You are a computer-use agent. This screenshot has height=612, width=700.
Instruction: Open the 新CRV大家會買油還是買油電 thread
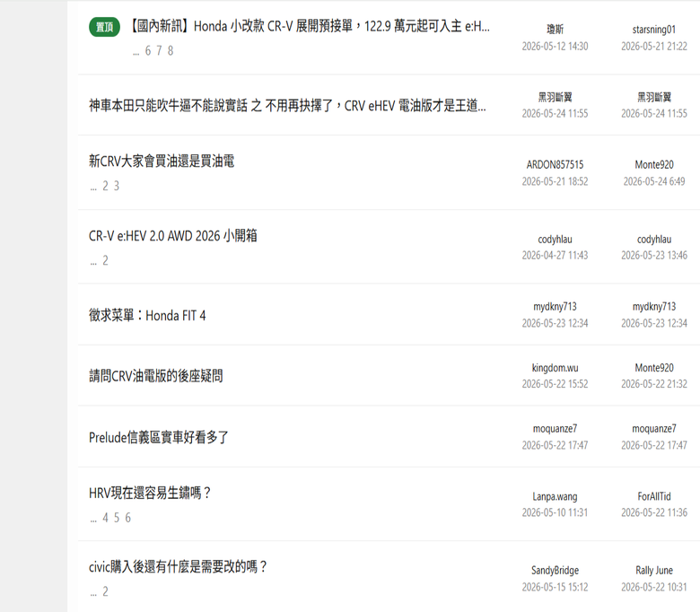pyautogui.click(x=162, y=162)
